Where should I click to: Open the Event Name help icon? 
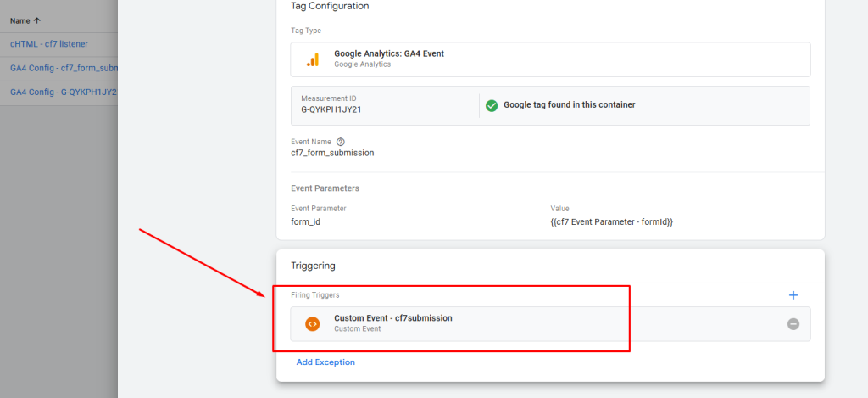tap(341, 142)
